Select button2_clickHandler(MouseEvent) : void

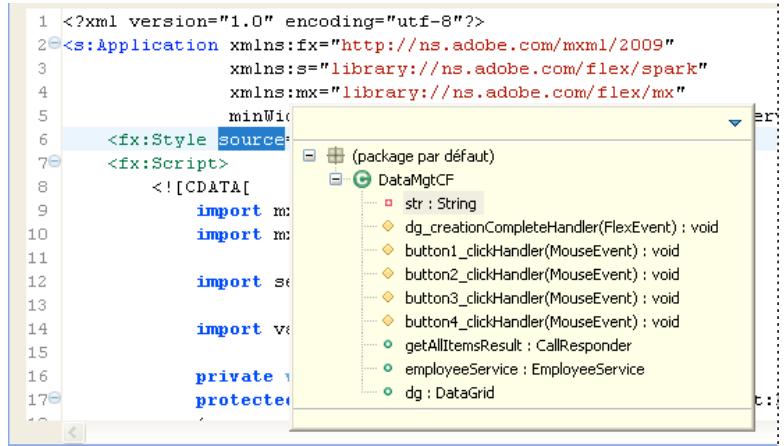[x=542, y=274]
